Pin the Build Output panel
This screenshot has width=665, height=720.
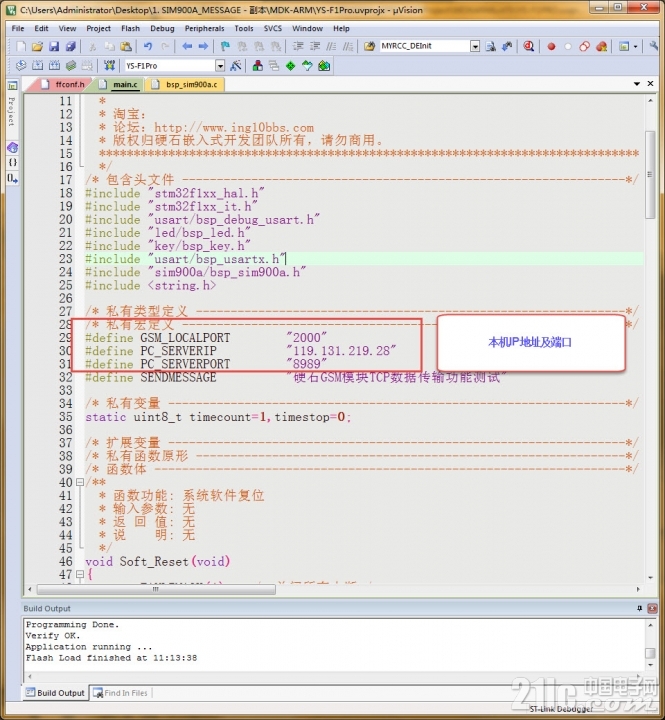click(x=639, y=608)
